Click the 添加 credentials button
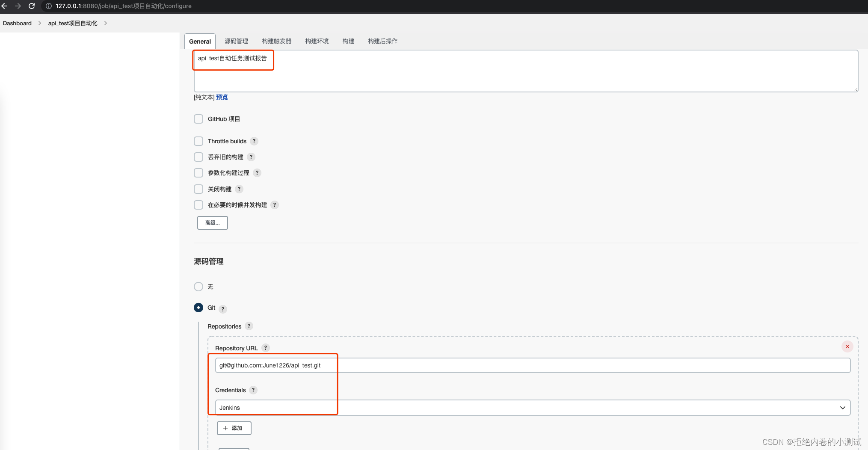Screen dimensions: 868x450 (234, 428)
